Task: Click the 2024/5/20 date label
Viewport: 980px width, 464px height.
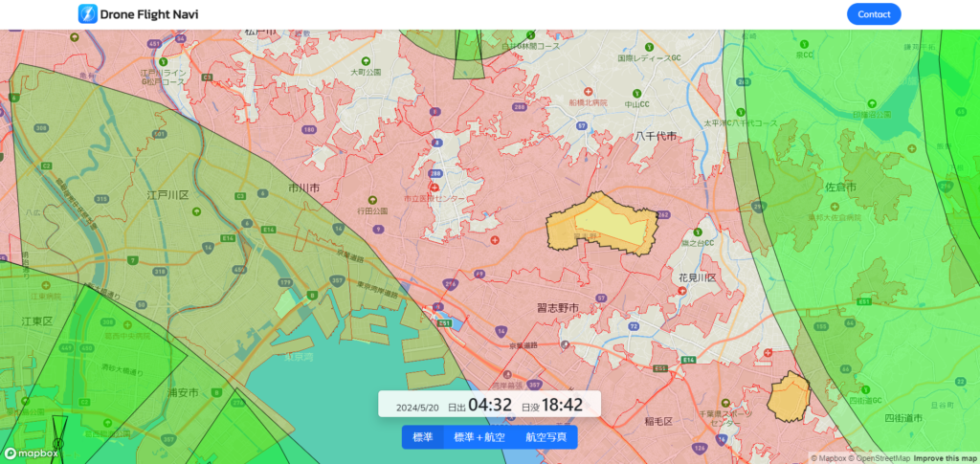Action: point(418,408)
